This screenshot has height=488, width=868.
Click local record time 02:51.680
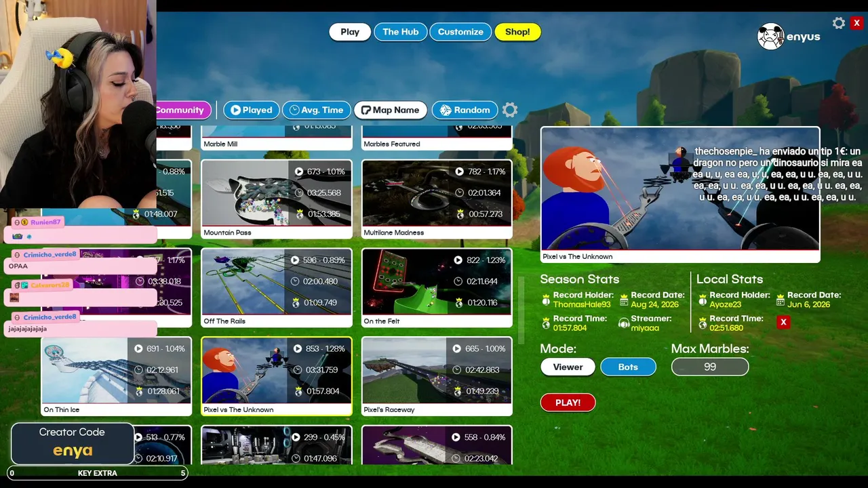(726, 328)
